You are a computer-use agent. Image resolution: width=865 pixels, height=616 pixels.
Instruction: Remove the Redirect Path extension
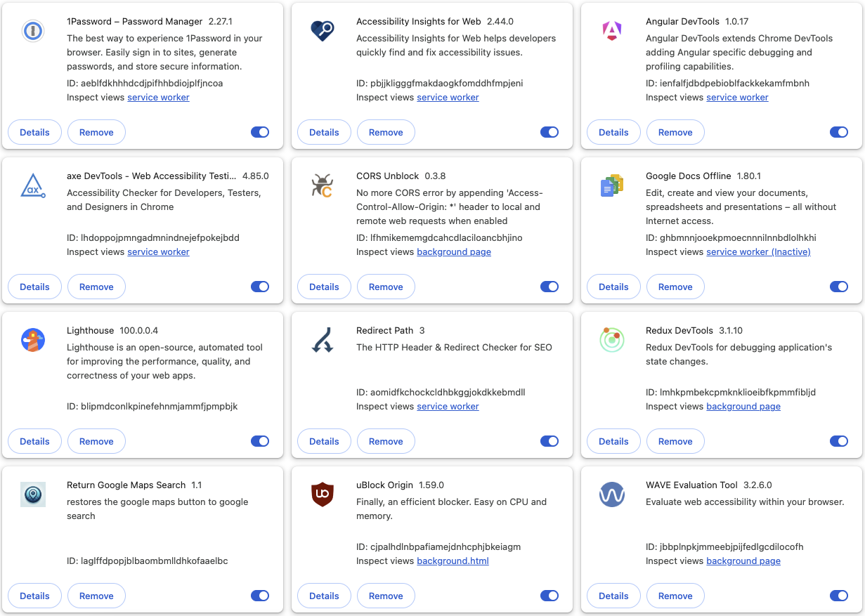[386, 441]
